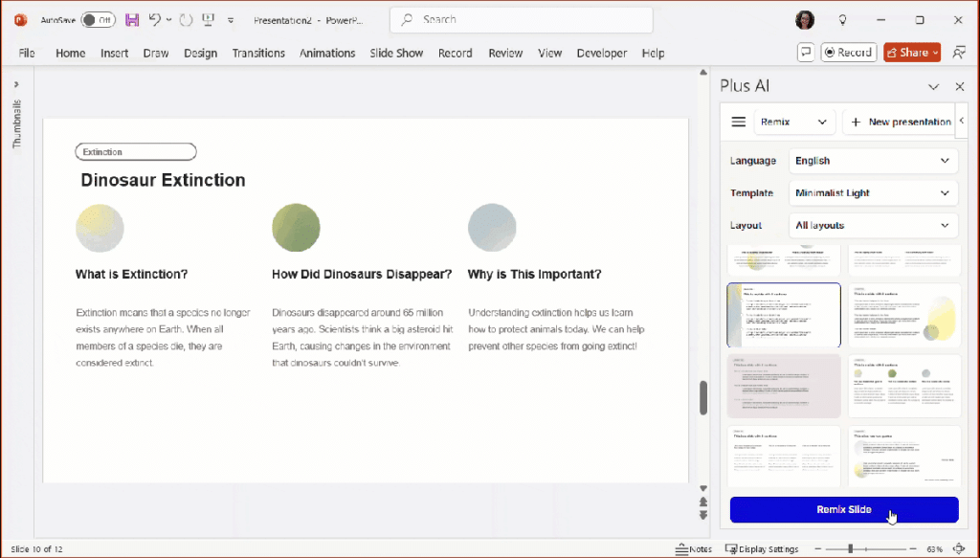This screenshot has width=980, height=558.
Task: Select the three-column circles layout thumbnail
Action: click(x=904, y=385)
